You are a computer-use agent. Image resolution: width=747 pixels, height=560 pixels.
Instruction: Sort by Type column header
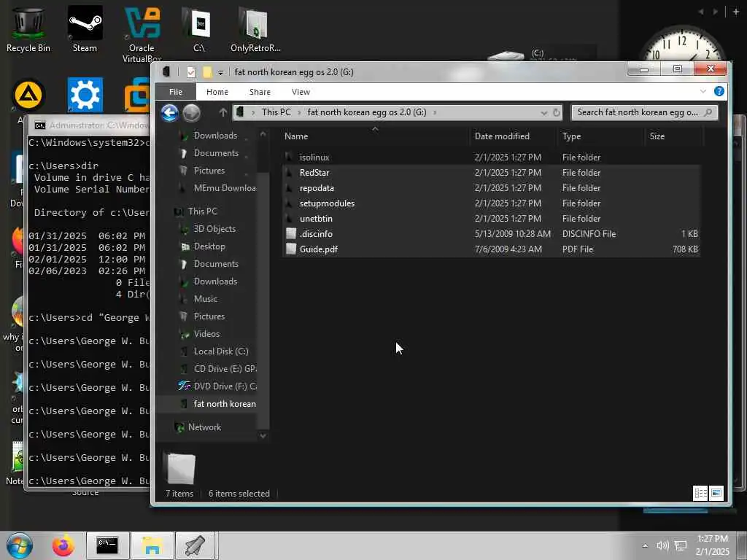point(601,136)
